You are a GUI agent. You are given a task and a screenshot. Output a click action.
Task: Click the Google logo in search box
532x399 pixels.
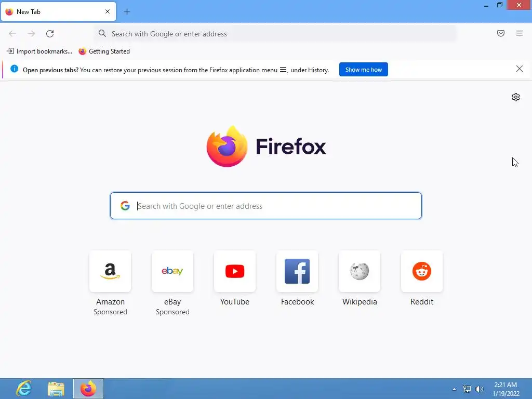125,206
